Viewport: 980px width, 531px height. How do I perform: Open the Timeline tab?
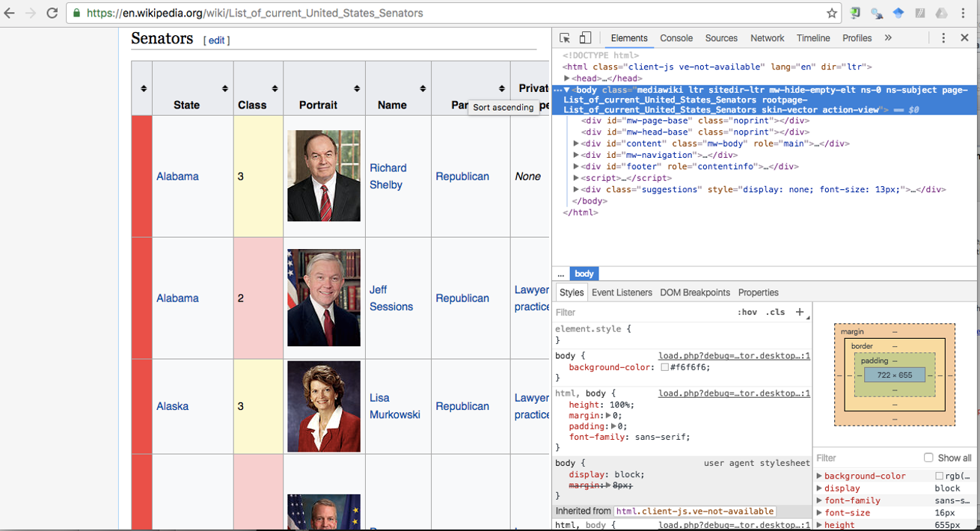tap(813, 38)
